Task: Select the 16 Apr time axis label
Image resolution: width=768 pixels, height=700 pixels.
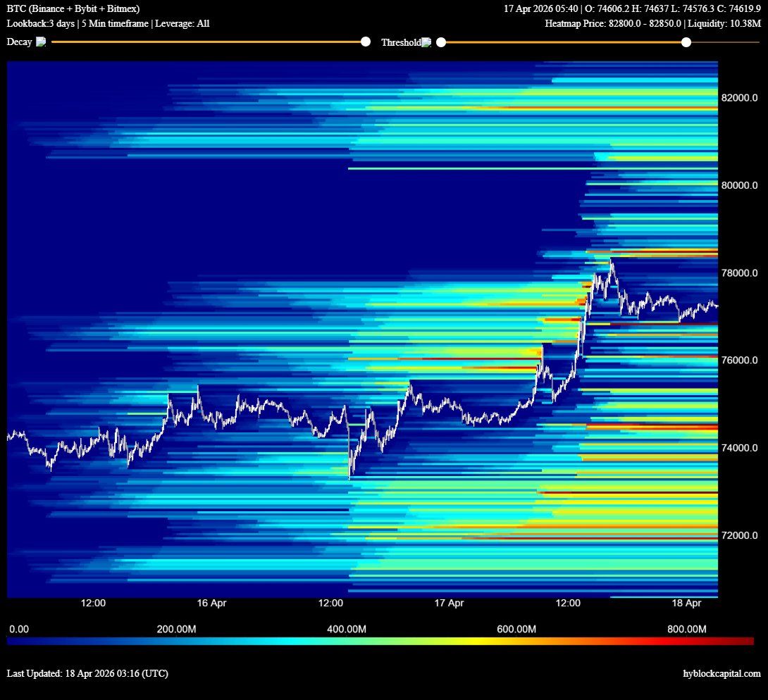Action: click(212, 604)
